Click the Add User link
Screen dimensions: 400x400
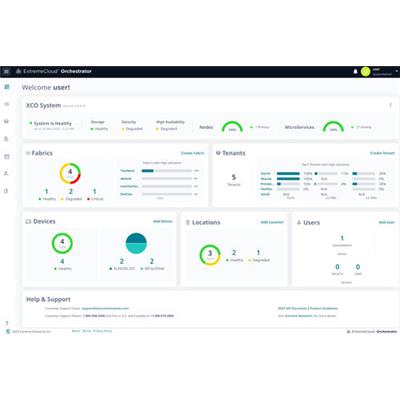[x=387, y=223]
